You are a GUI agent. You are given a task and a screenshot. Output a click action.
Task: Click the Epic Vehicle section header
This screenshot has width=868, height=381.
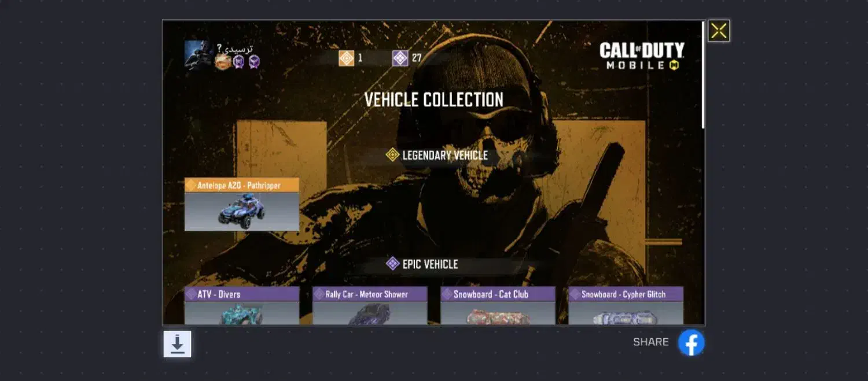click(x=422, y=264)
